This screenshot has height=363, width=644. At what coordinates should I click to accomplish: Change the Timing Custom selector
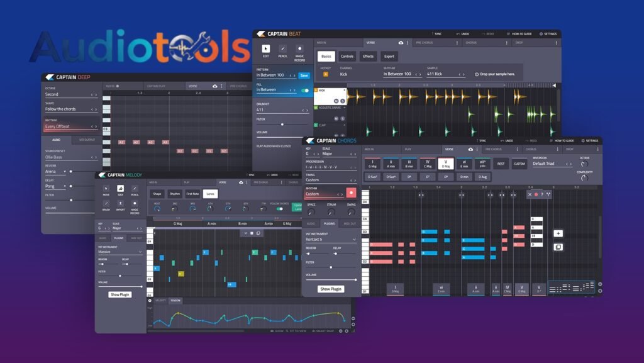(331, 180)
